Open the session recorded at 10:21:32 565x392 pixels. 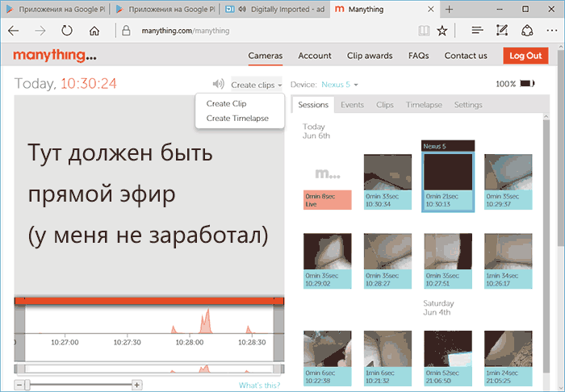(x=387, y=358)
